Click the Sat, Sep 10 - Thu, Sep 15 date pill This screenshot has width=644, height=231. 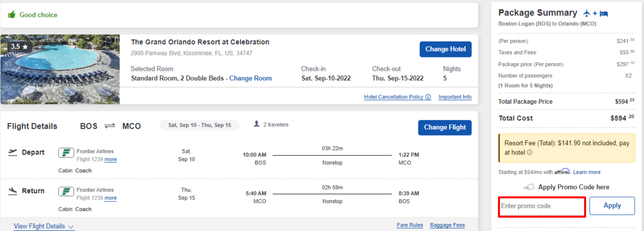[199, 125]
